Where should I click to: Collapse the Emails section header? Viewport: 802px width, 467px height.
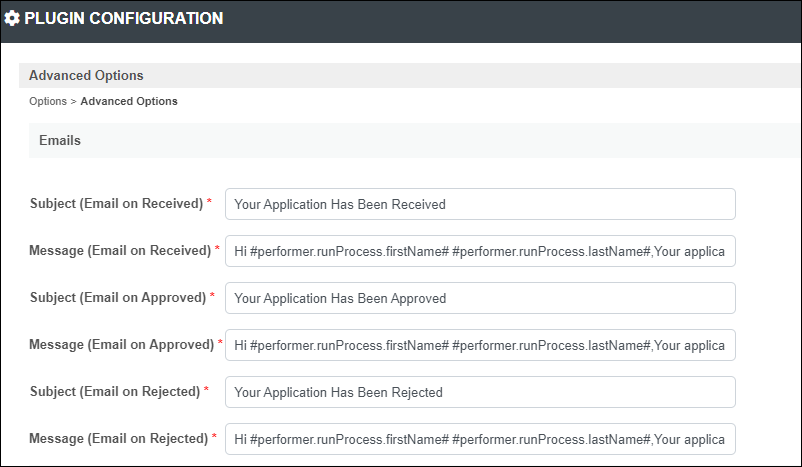tap(414, 140)
